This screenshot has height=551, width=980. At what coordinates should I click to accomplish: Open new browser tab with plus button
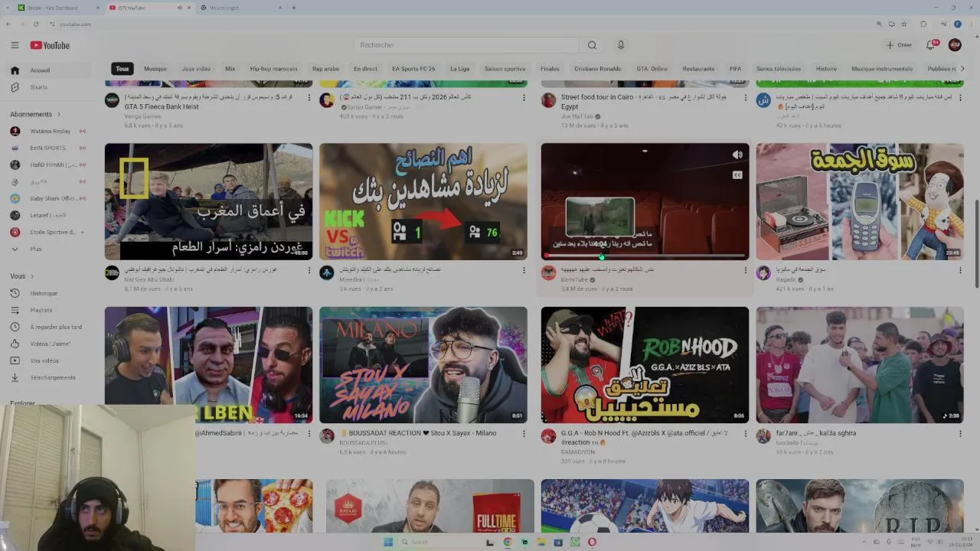point(293,8)
